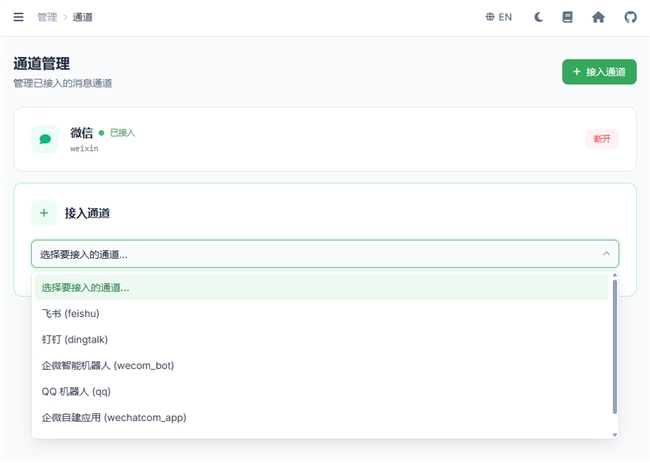Click the scrollbar down arrow in dropdown
This screenshot has height=463, width=650.
tap(614, 433)
